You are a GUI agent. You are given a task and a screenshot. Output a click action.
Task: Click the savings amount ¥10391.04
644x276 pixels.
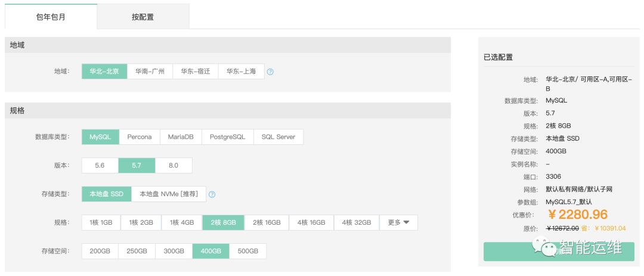point(610,228)
